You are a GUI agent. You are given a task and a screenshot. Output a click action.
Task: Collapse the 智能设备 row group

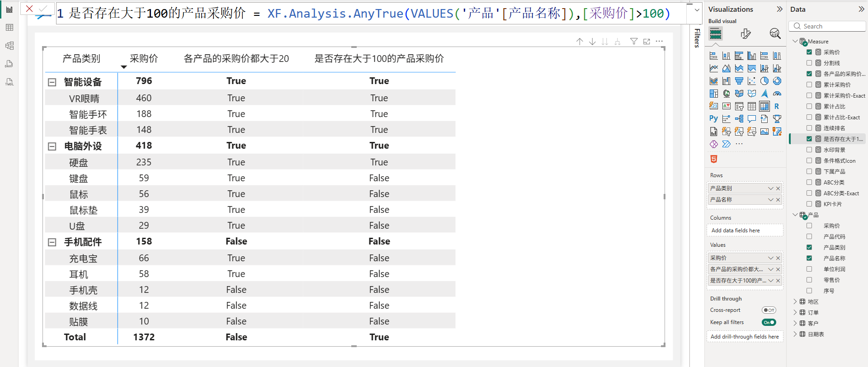click(52, 82)
